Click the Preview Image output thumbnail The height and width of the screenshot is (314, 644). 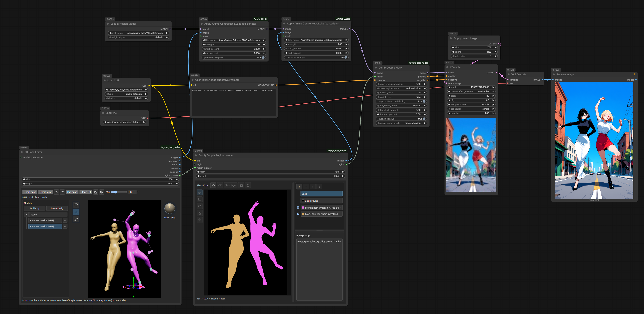click(x=594, y=140)
